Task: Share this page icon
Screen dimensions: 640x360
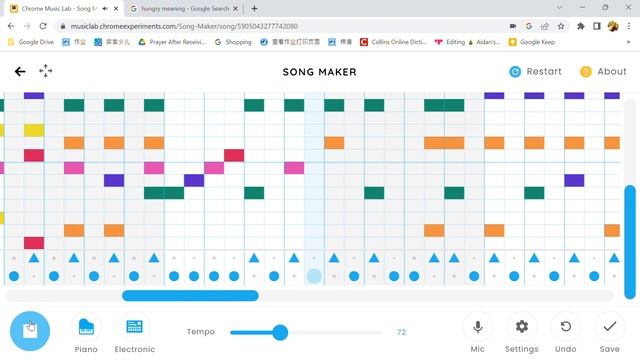Action: tap(544, 26)
